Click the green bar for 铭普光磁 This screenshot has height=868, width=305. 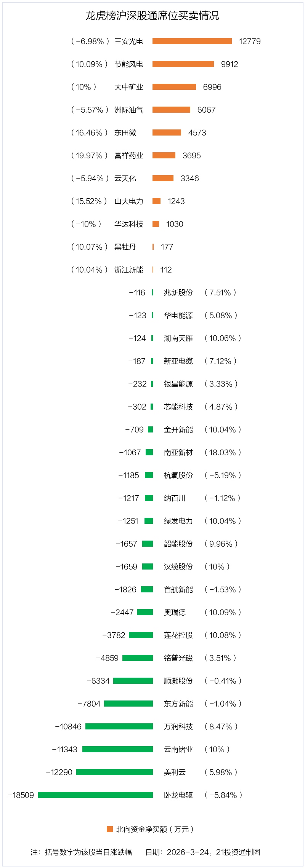pos(138,658)
